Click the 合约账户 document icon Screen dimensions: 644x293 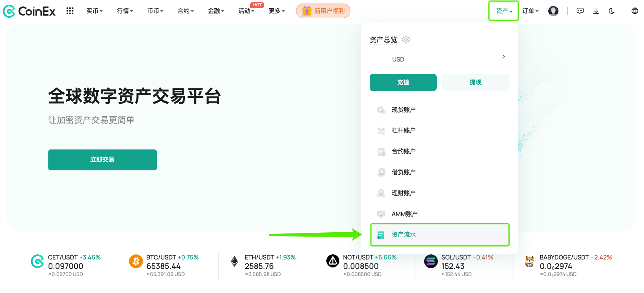pos(381,151)
